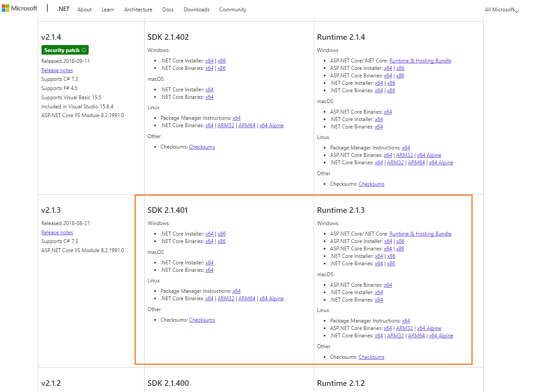Download SDK 2.1.402 Windows .NET Core Binaries x86

click(221, 68)
